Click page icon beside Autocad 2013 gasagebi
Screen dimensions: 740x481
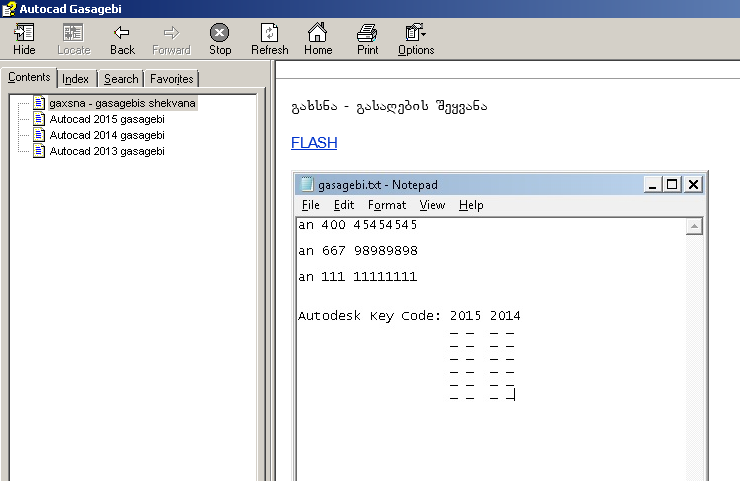tap(39, 151)
